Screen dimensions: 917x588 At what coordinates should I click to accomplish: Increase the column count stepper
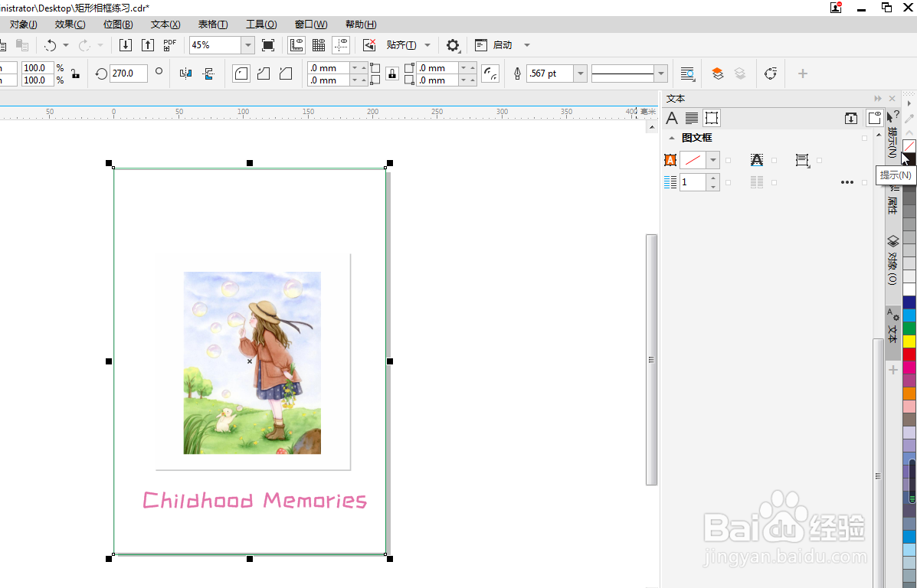pyautogui.click(x=712, y=178)
